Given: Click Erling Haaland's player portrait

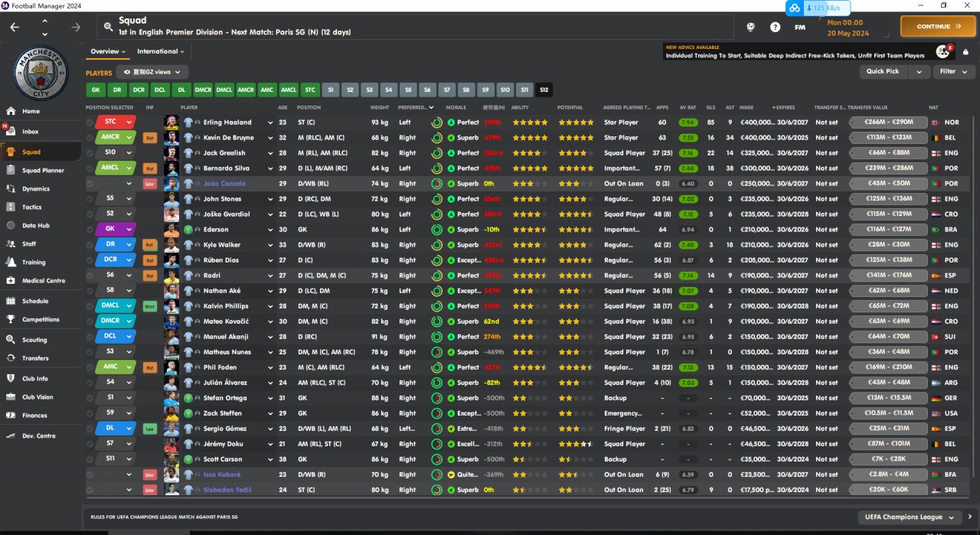Looking at the screenshot, I should point(171,122).
